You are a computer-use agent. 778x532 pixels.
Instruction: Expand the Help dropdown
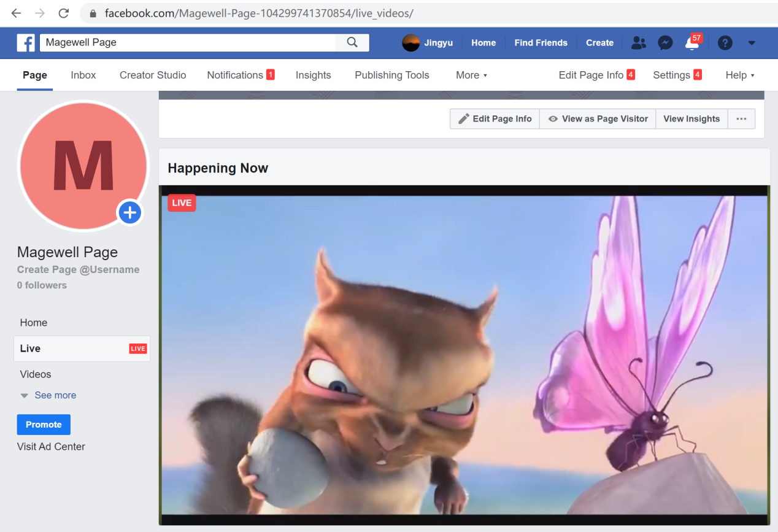[x=739, y=75]
